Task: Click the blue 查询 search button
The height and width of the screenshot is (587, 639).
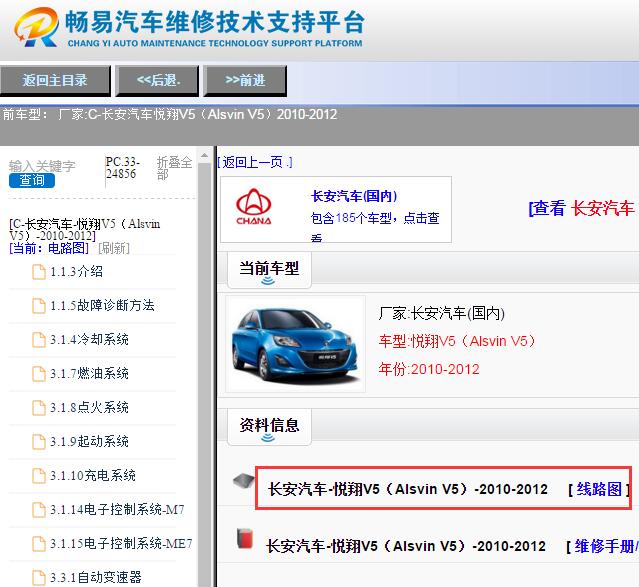Action: (x=32, y=180)
